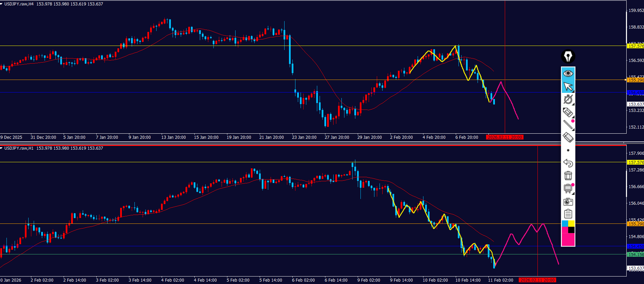
Task: Click the green 154.156 price label on H1 chart
Action: click(635, 254)
